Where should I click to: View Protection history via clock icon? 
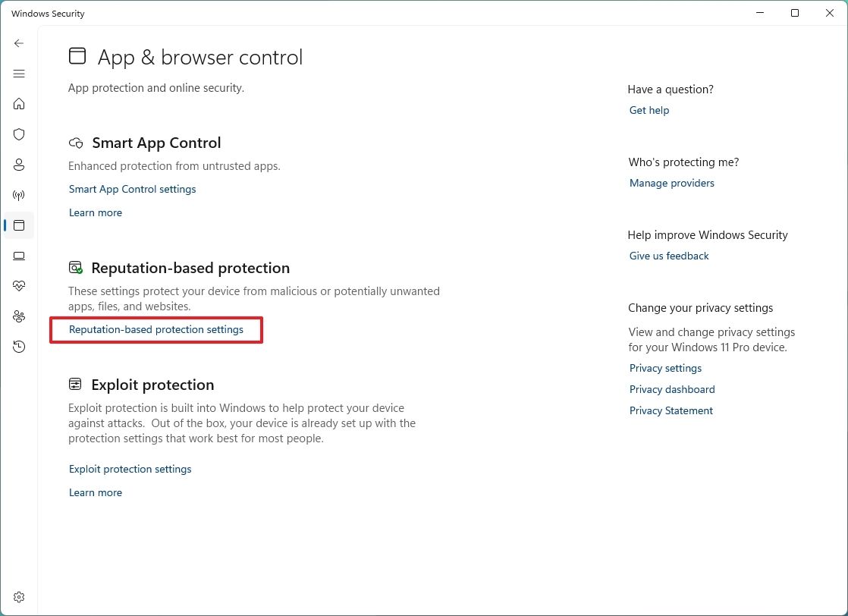click(19, 347)
